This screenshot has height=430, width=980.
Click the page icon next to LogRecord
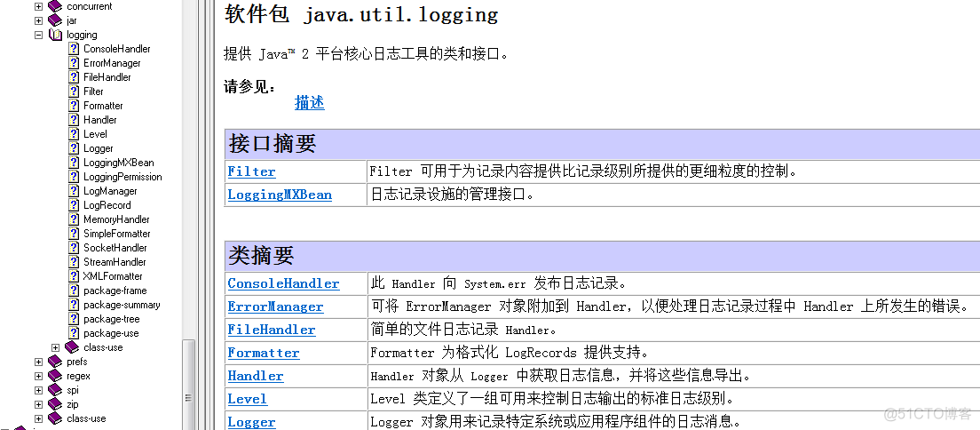point(73,205)
